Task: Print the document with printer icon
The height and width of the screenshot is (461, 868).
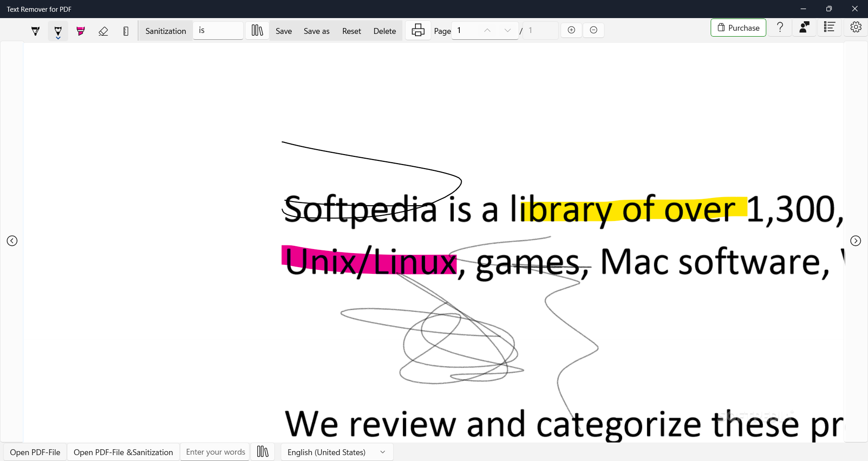Action: coord(418,30)
